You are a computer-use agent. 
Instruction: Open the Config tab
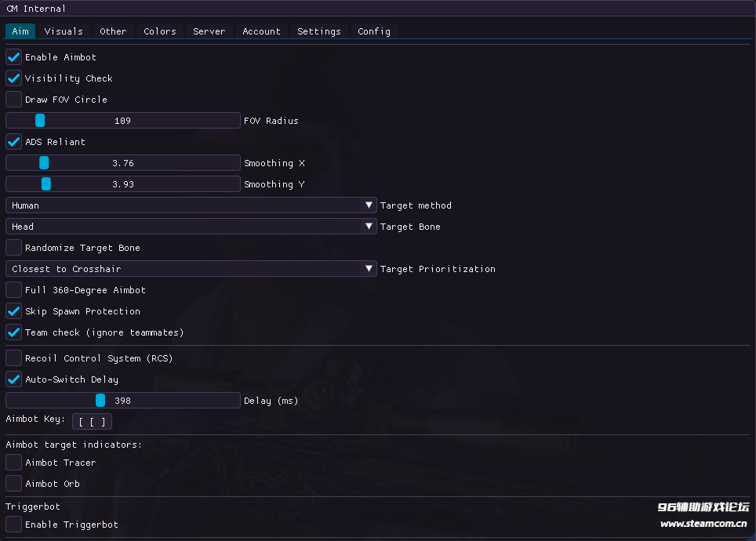[374, 31]
